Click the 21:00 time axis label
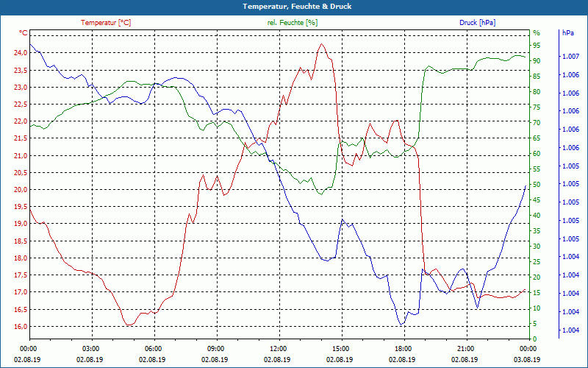The image size is (588, 368). pos(466,349)
